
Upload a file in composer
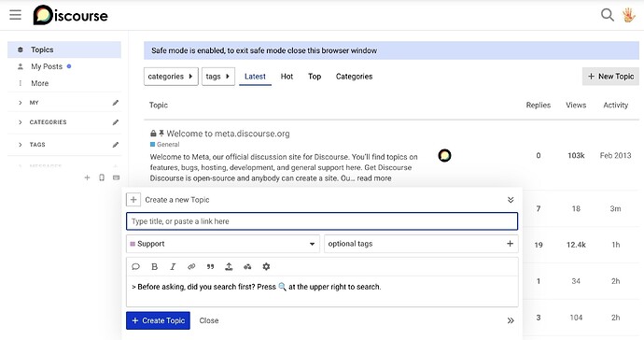pos(229,267)
